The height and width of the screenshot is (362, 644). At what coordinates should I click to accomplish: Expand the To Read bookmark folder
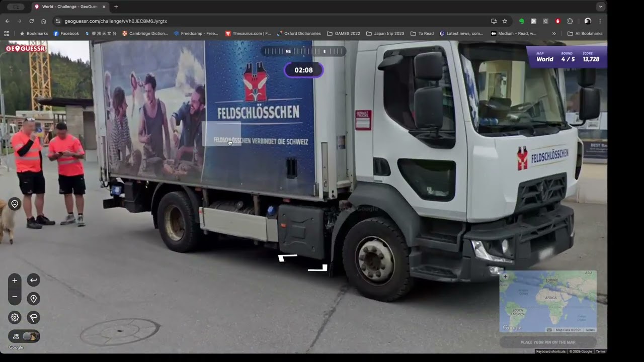(422, 33)
